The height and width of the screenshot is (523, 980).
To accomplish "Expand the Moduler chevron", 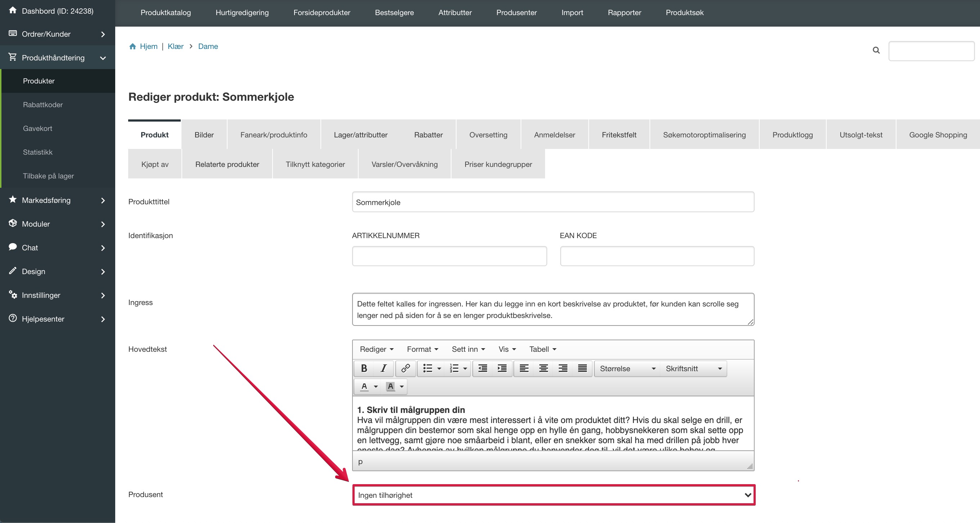I will click(103, 224).
